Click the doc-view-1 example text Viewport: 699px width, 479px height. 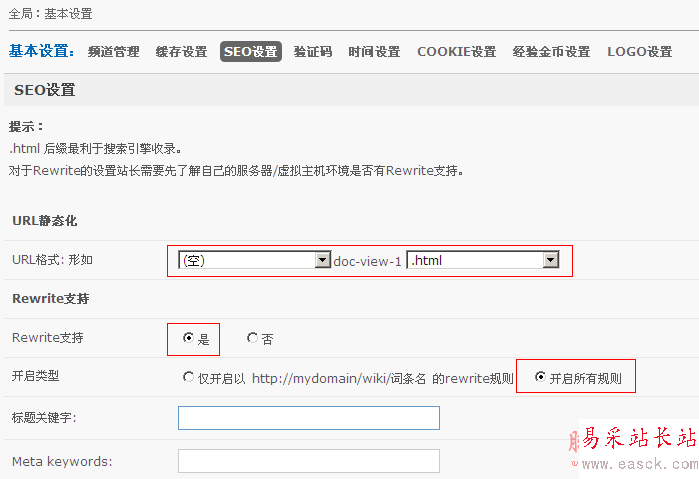pos(367,261)
